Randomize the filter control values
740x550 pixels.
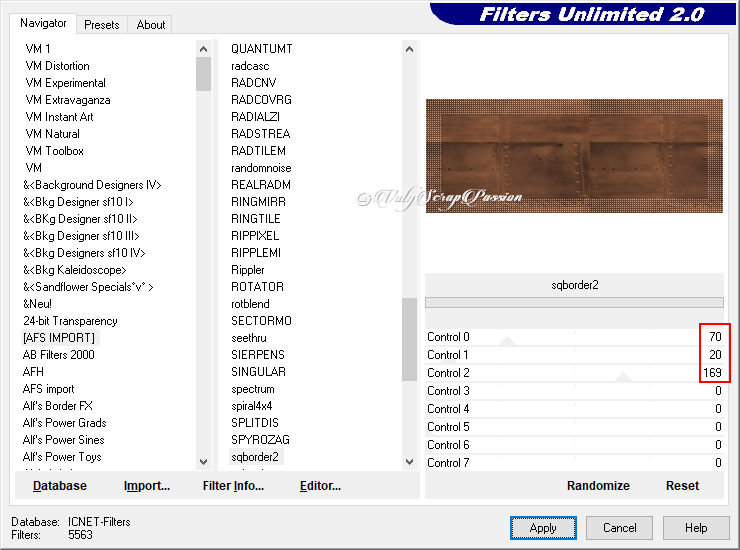[x=598, y=486]
